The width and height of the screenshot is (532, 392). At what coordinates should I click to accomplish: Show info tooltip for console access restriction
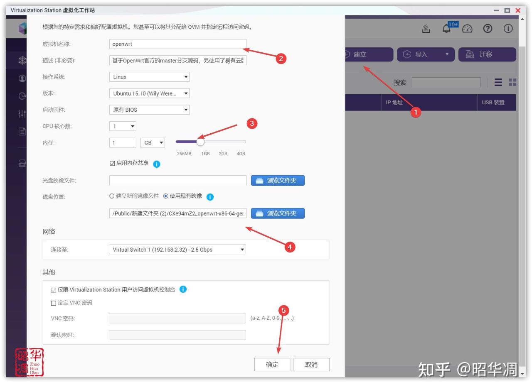[x=183, y=289]
